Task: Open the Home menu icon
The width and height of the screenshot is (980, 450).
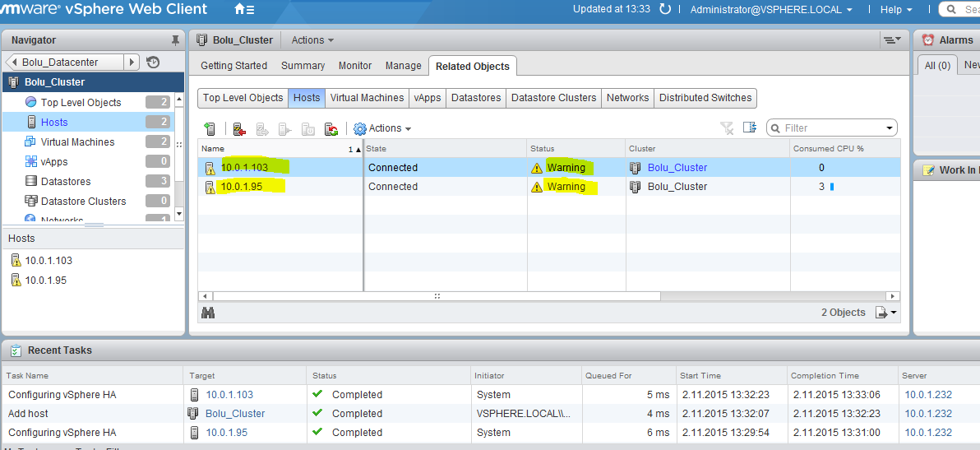Action: coord(243,9)
